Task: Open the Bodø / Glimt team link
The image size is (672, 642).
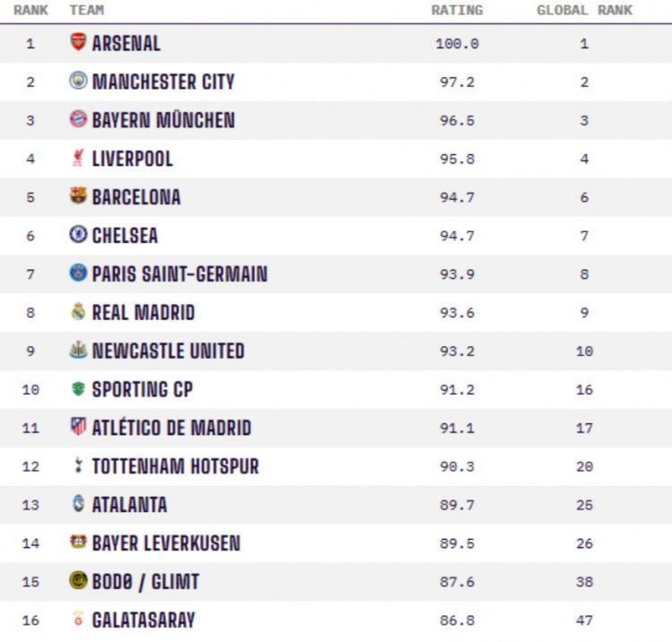Action: click(145, 582)
